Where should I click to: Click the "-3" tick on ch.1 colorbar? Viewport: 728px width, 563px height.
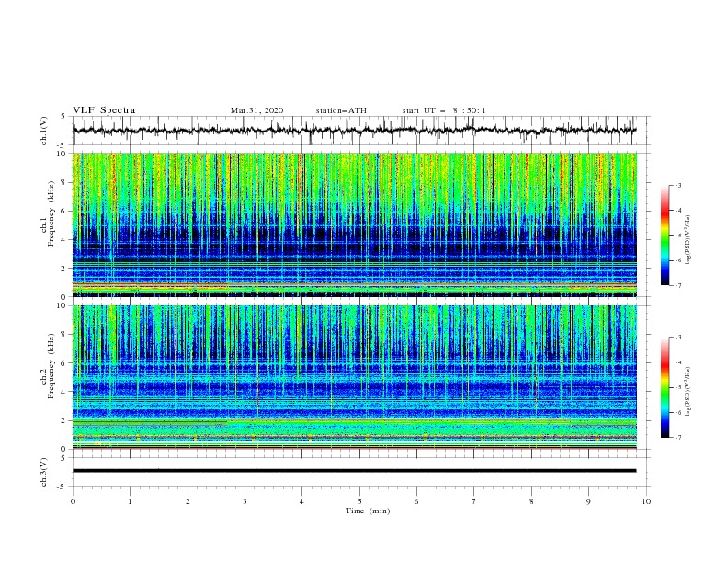tap(677, 185)
